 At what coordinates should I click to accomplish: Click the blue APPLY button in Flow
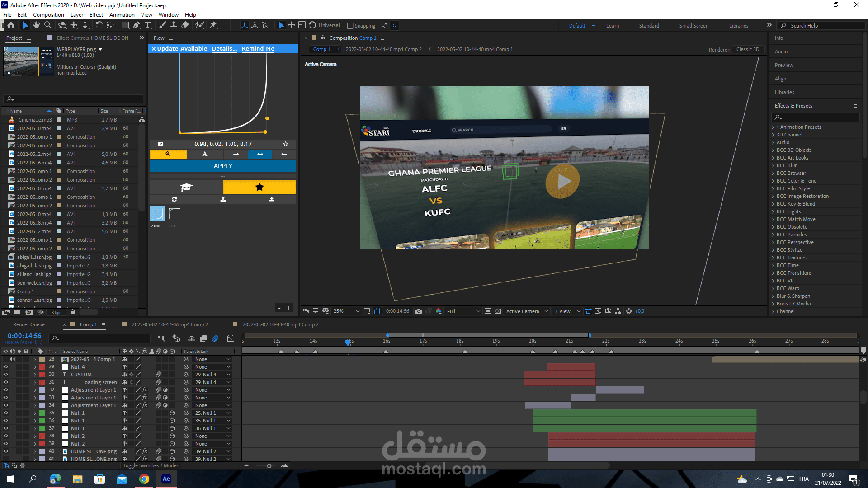pos(223,166)
